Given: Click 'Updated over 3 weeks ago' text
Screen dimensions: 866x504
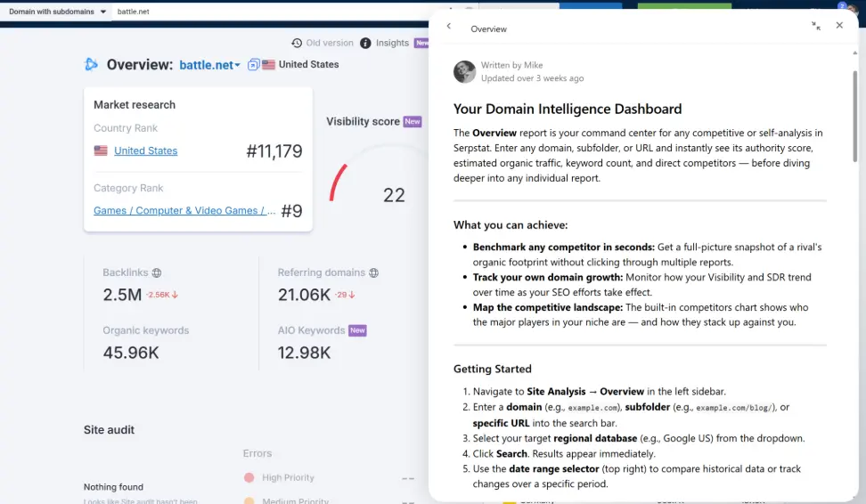Looking at the screenshot, I should [x=532, y=78].
